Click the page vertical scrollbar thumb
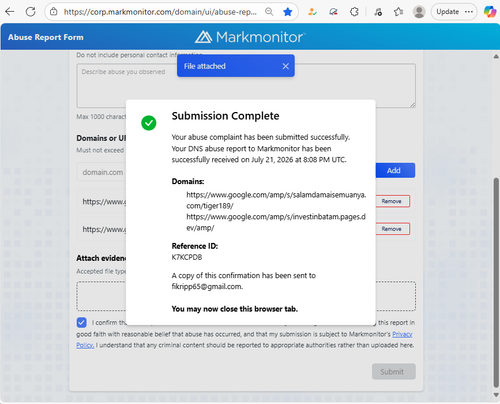The image size is (500, 404). (496, 283)
